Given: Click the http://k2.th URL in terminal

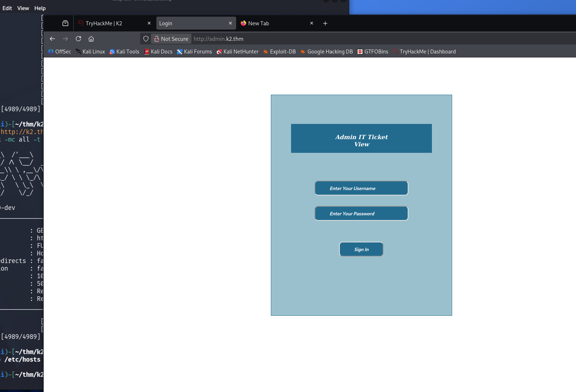Looking at the screenshot, I should tap(22, 132).
